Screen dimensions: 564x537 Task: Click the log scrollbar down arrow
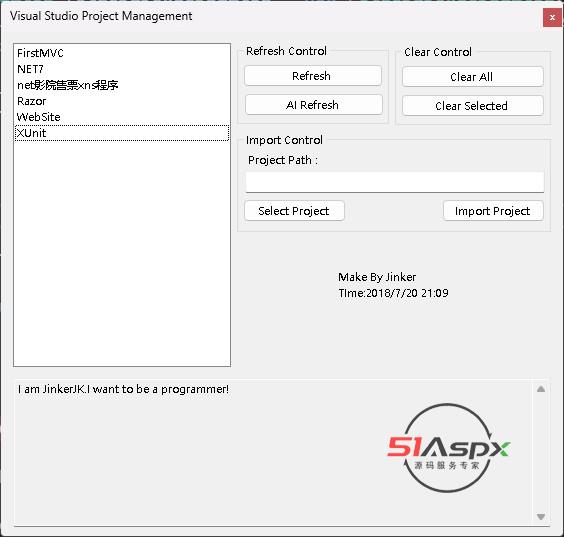[541, 517]
